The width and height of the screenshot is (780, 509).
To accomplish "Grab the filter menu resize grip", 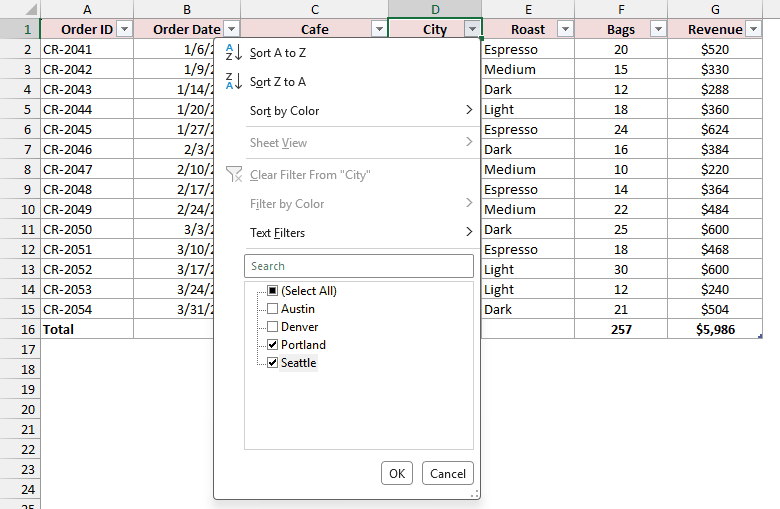I will (x=475, y=494).
